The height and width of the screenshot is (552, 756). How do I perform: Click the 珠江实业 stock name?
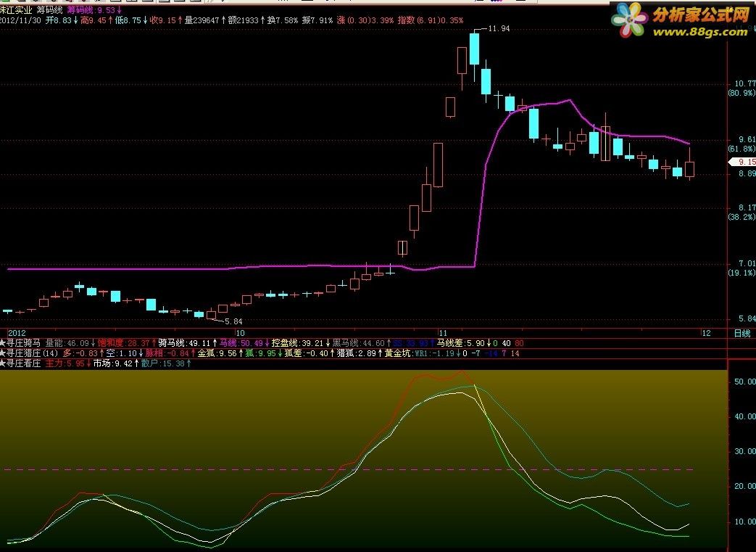(x=16, y=9)
